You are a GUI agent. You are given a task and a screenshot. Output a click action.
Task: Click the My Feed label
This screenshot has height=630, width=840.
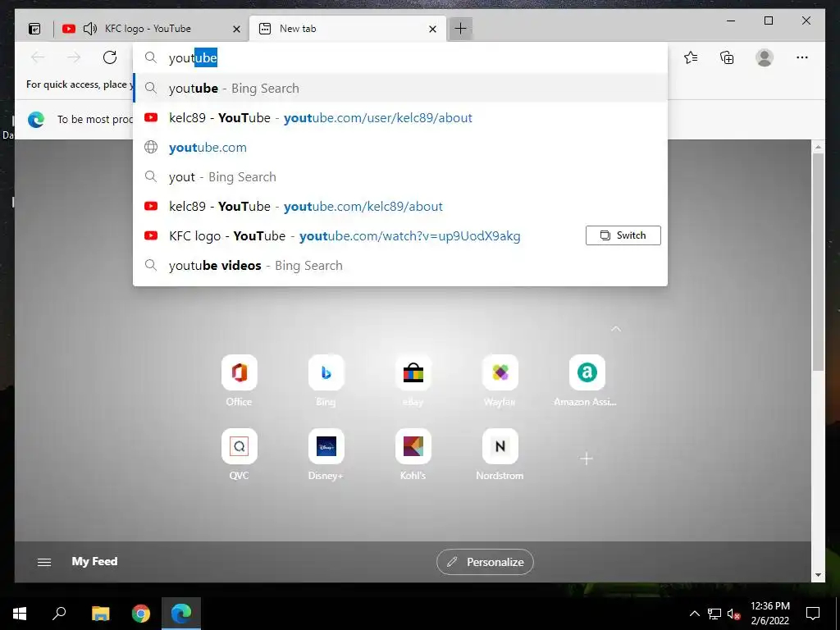tap(94, 561)
